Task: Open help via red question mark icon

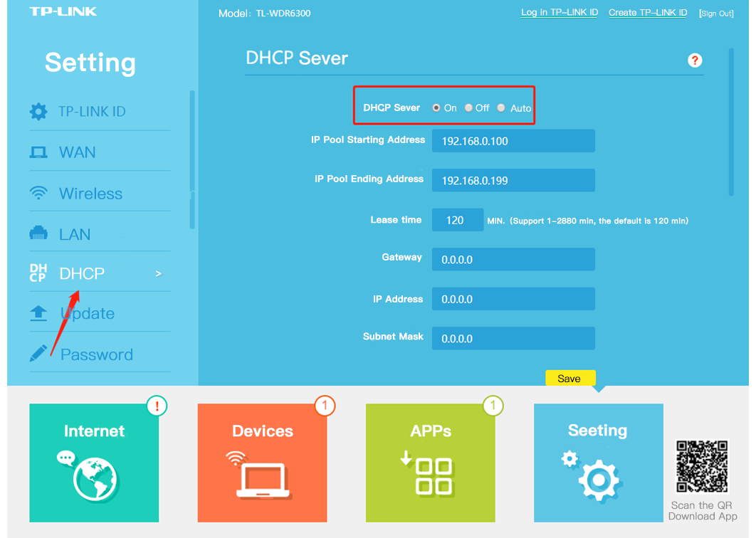Action: point(694,60)
